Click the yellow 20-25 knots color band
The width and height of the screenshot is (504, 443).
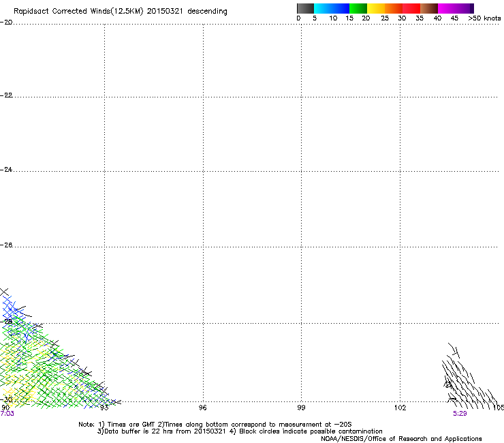click(376, 8)
